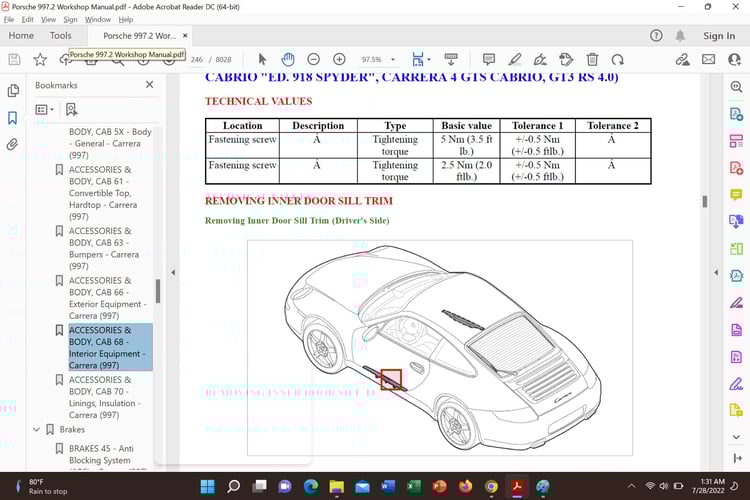The height and width of the screenshot is (500, 750).
Task: Collapse the left navigation pane arrow
Action: [173, 273]
